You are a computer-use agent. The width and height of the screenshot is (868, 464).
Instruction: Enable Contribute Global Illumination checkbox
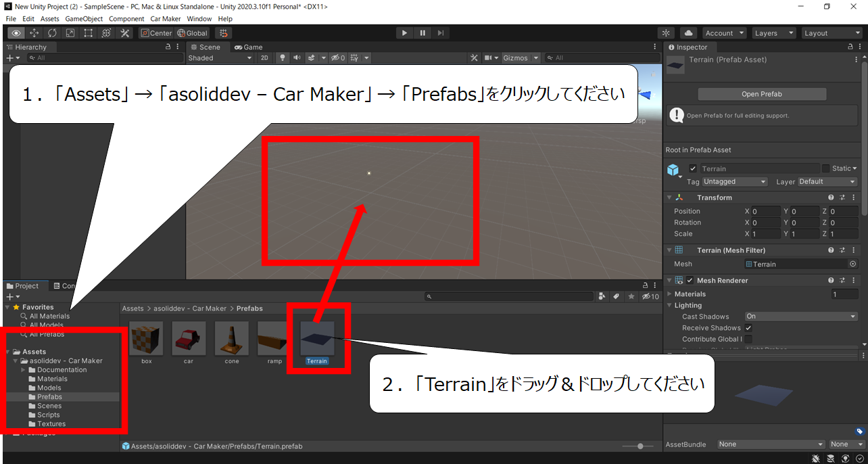click(748, 339)
